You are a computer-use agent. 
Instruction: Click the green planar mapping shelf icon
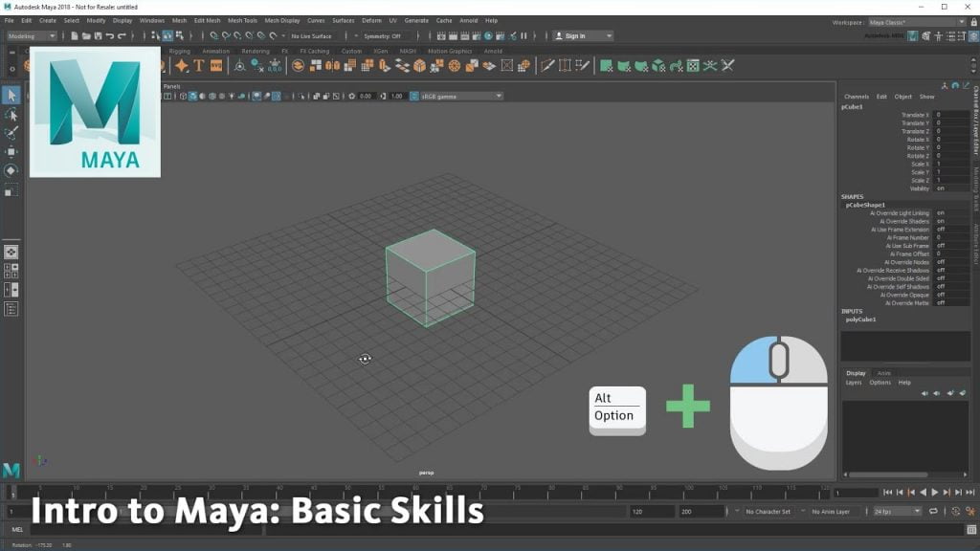606,66
